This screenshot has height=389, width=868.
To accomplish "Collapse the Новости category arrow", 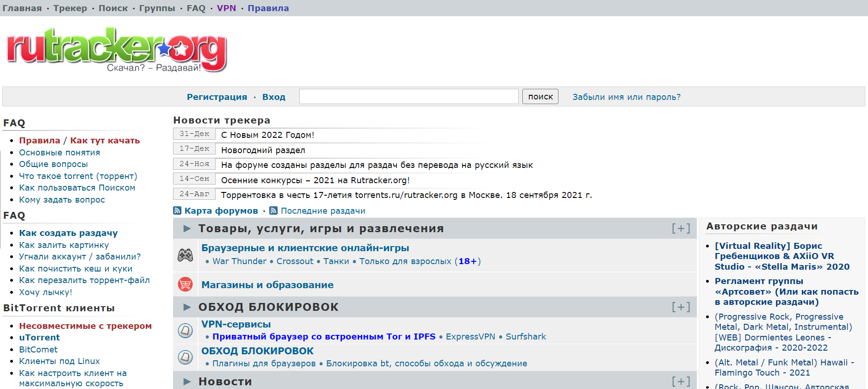I will pos(187,382).
